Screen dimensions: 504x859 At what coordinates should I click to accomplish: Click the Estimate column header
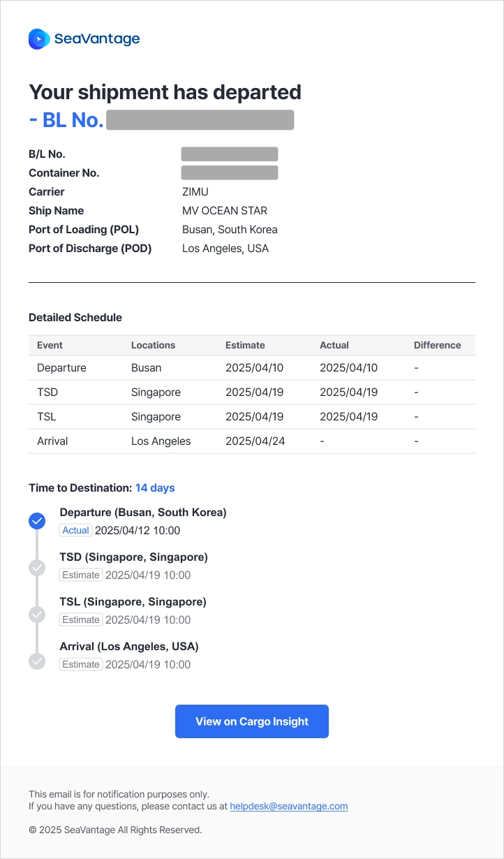click(x=245, y=345)
